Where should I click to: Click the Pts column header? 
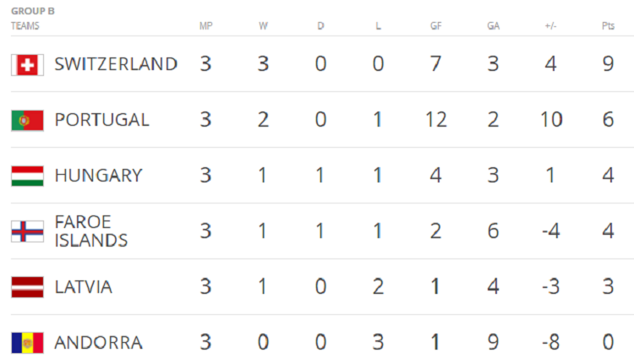[x=608, y=26]
